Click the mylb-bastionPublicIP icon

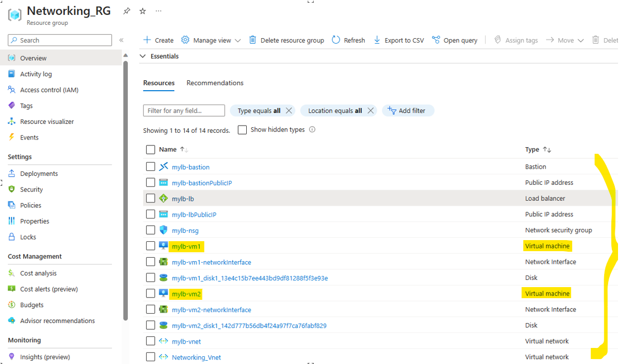pyautogui.click(x=163, y=183)
